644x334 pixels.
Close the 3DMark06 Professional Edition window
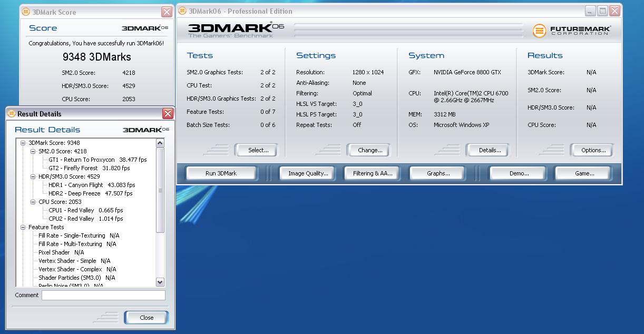click(614, 11)
